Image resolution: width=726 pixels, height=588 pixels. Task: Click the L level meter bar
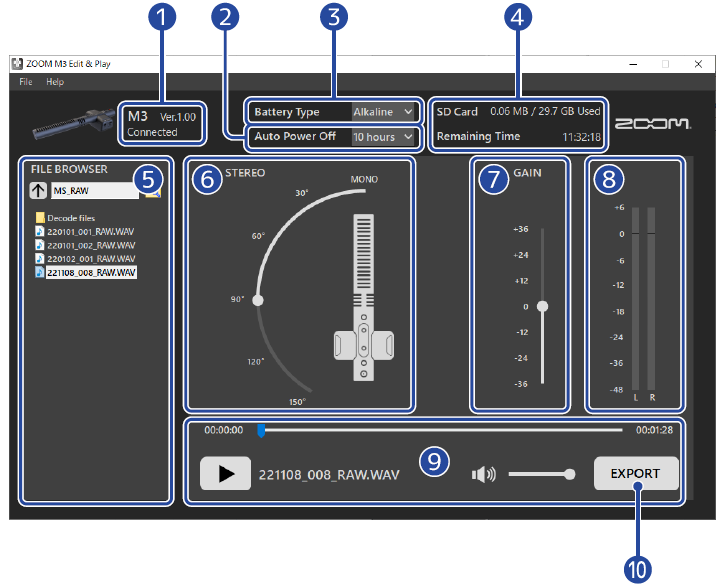pos(635,299)
